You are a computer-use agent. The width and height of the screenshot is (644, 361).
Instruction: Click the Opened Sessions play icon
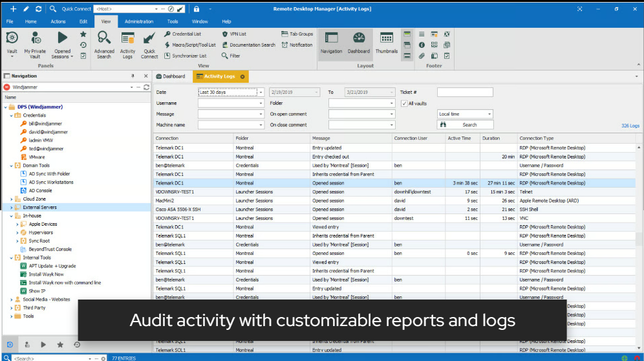point(62,39)
